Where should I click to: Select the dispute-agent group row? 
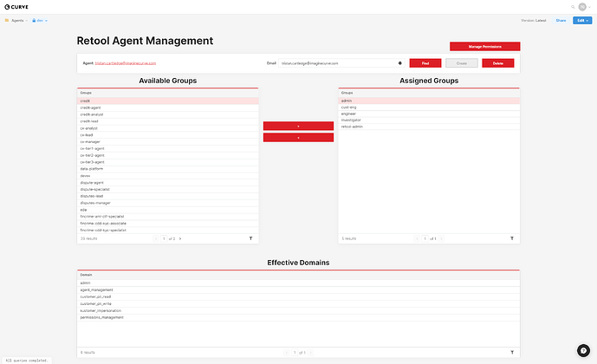click(x=167, y=183)
